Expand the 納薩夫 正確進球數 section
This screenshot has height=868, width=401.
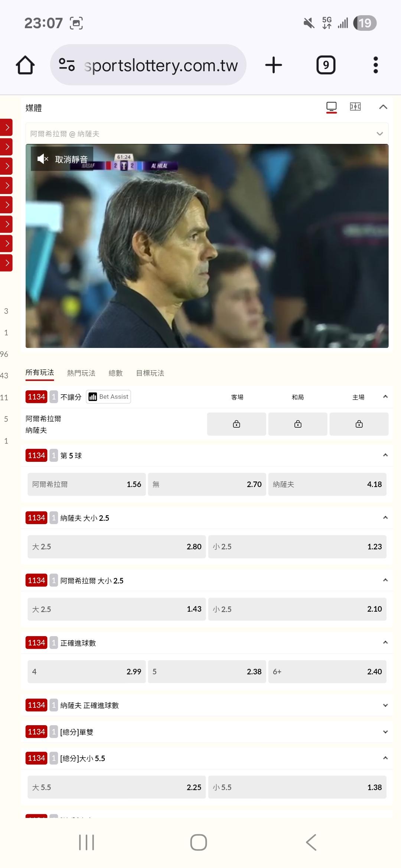coord(207,705)
